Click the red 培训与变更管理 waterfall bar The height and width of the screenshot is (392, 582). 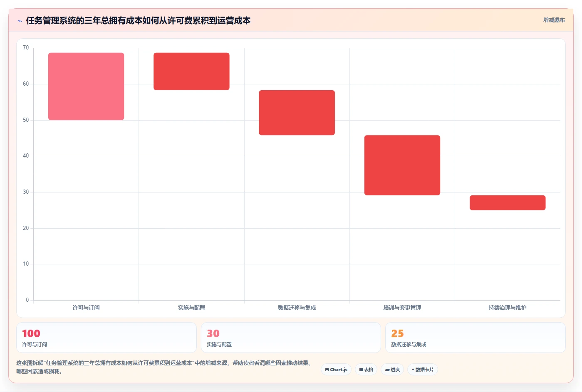click(x=402, y=165)
